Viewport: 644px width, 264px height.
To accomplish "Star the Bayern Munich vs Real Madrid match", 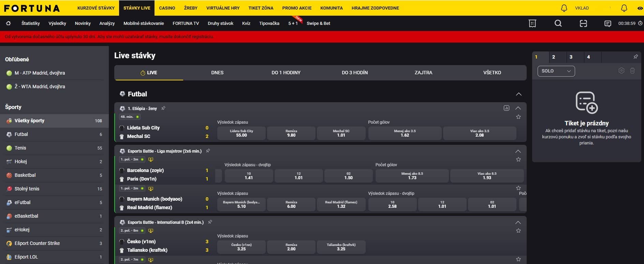I will click(518, 188).
